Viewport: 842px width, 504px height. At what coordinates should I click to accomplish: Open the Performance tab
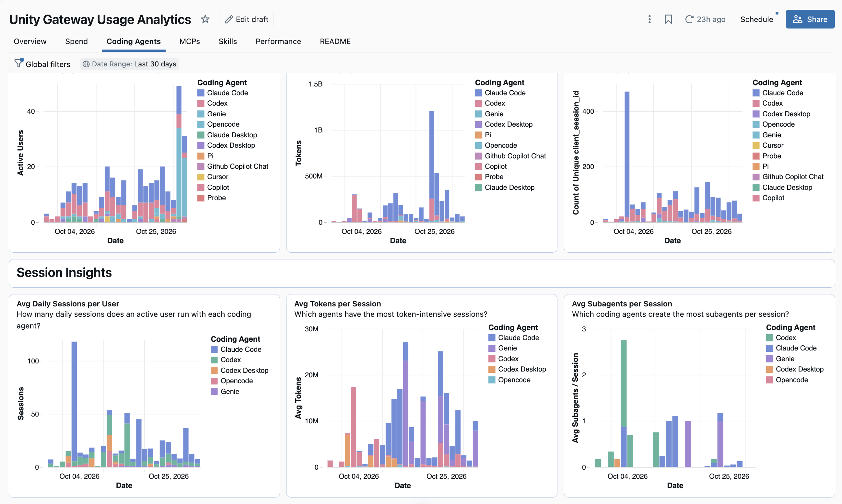278,41
